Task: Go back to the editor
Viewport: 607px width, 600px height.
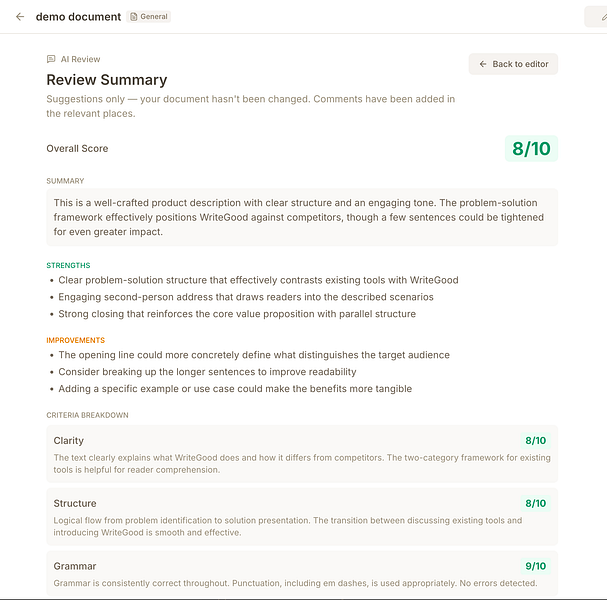Action: click(x=513, y=64)
